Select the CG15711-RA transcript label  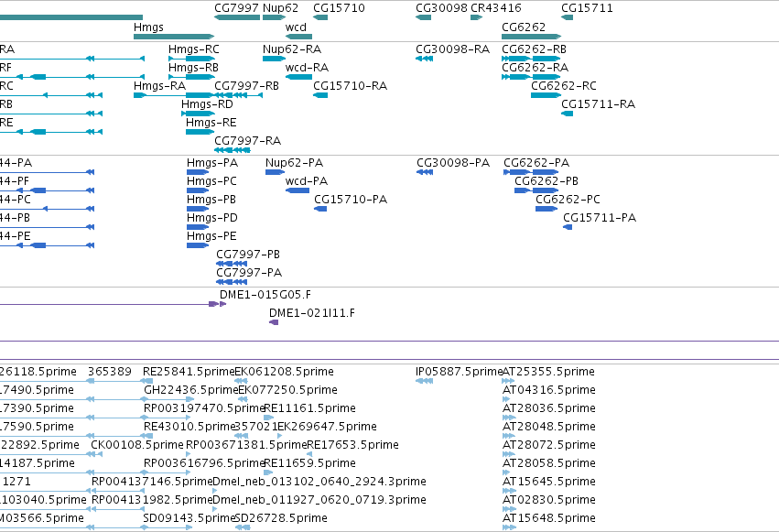point(598,104)
